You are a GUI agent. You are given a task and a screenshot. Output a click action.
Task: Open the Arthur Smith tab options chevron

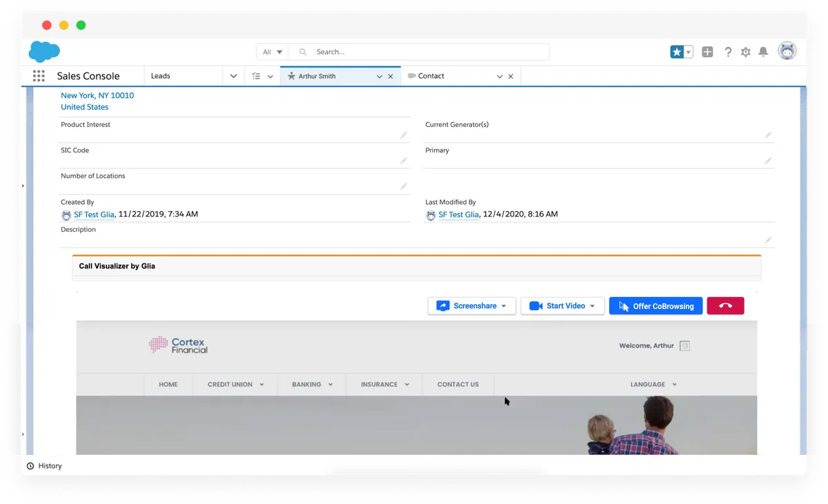point(379,77)
